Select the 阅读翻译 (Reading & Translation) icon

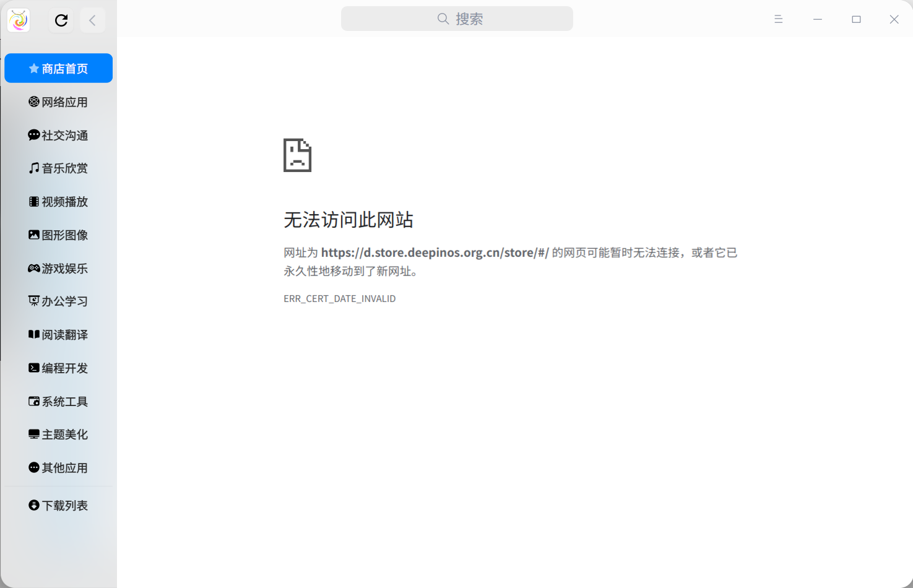58,334
